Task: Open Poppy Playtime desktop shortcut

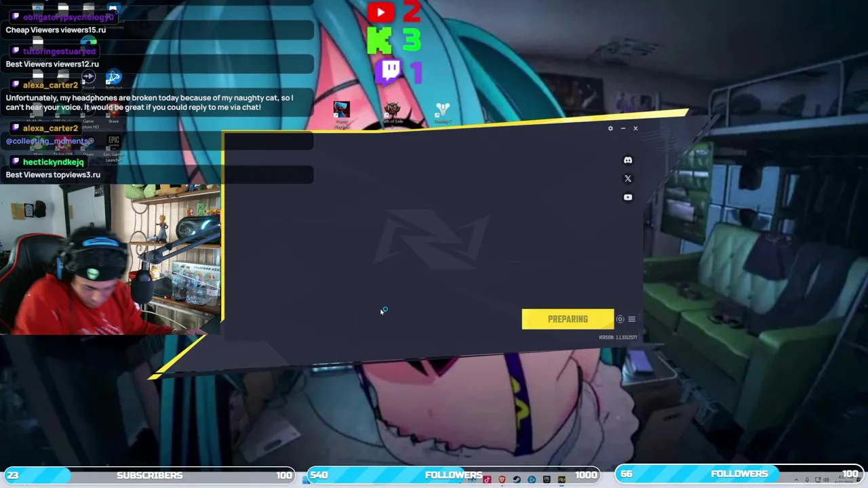Action: click(341, 114)
